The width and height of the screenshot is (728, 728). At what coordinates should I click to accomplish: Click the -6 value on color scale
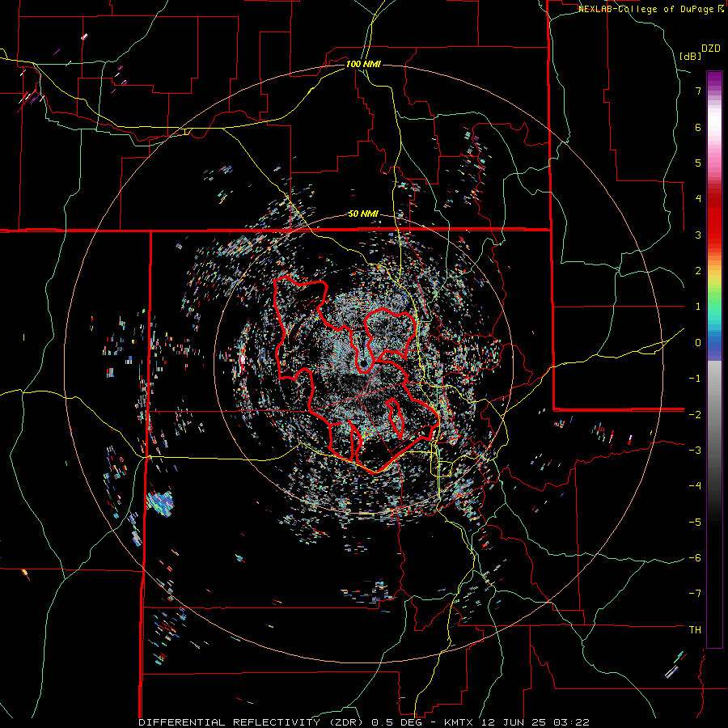[x=695, y=557]
